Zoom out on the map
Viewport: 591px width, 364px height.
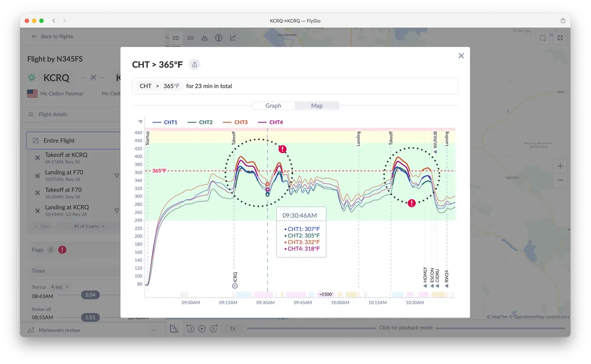[560, 180]
